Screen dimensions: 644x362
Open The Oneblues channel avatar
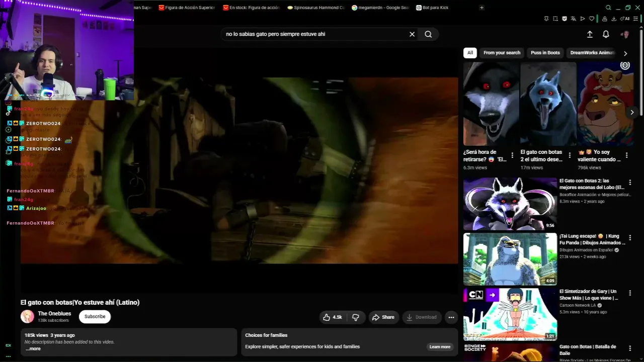(x=27, y=316)
